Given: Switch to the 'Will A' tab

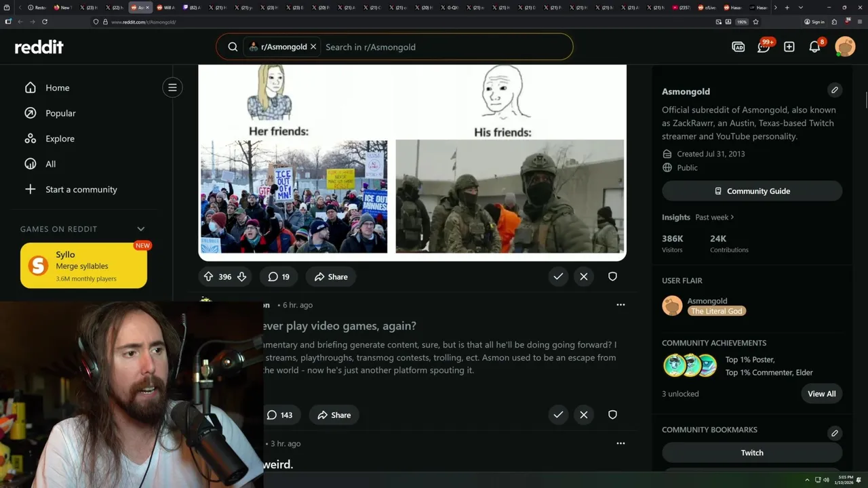Looking at the screenshot, I should coord(165,7).
